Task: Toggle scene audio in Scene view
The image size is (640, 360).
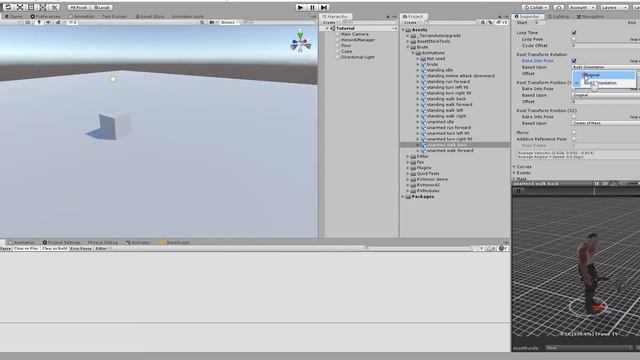Action: [x=48, y=22]
